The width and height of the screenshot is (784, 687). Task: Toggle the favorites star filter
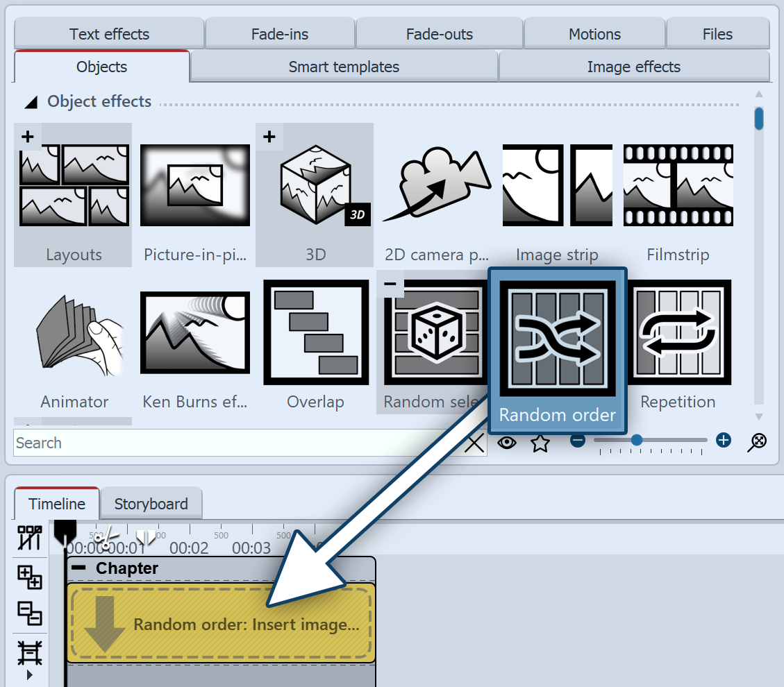click(x=540, y=443)
